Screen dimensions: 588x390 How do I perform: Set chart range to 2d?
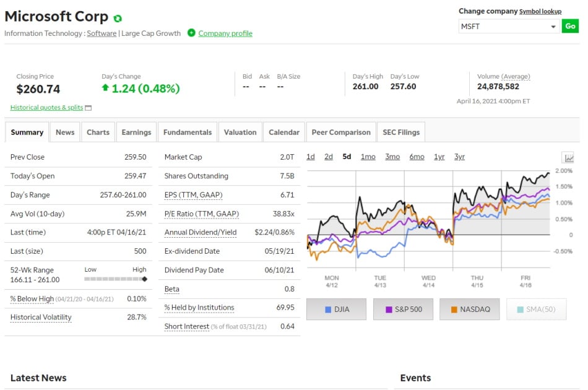click(x=329, y=157)
